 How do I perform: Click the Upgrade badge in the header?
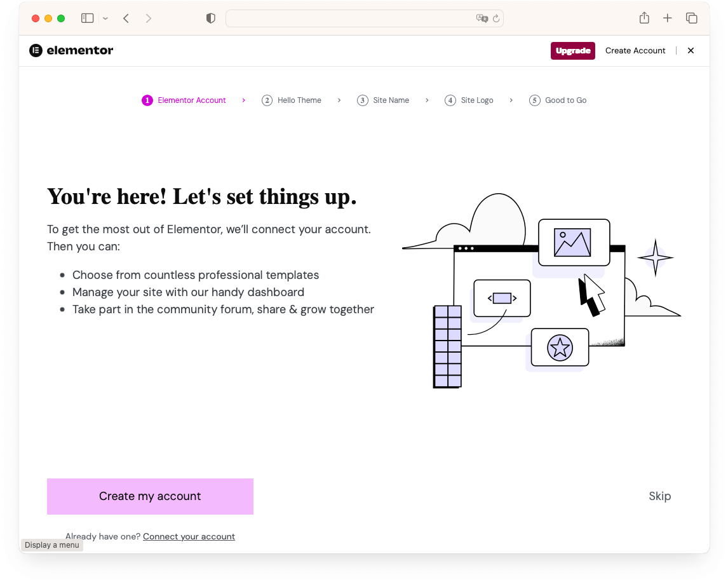pos(572,50)
